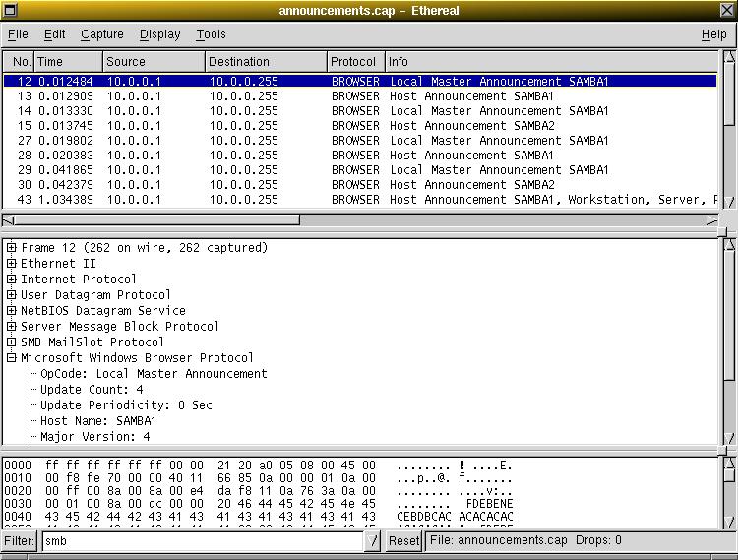
Task: Click hex pane scrollbar down arrow
Action: click(x=729, y=522)
